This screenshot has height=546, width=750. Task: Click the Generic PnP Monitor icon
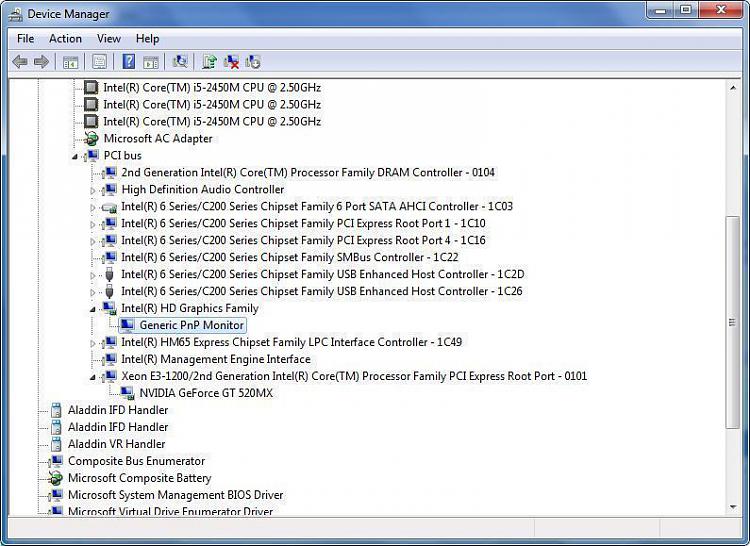(x=127, y=326)
